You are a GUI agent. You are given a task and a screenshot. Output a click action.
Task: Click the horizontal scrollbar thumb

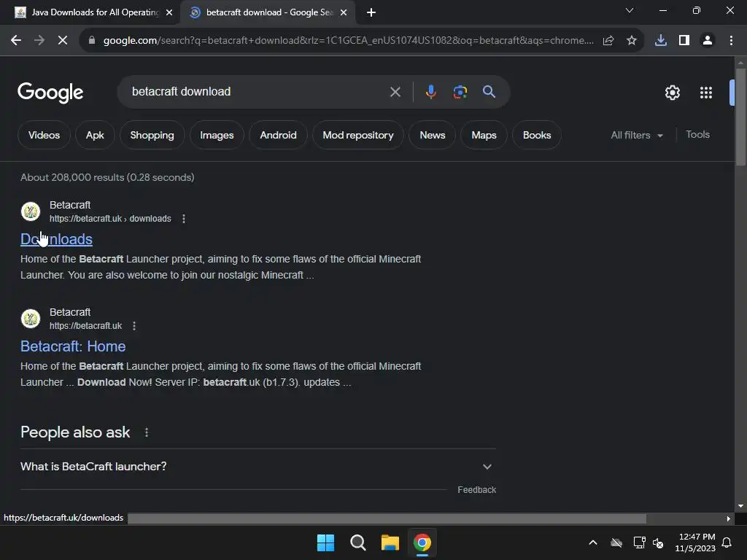pyautogui.click(x=387, y=518)
